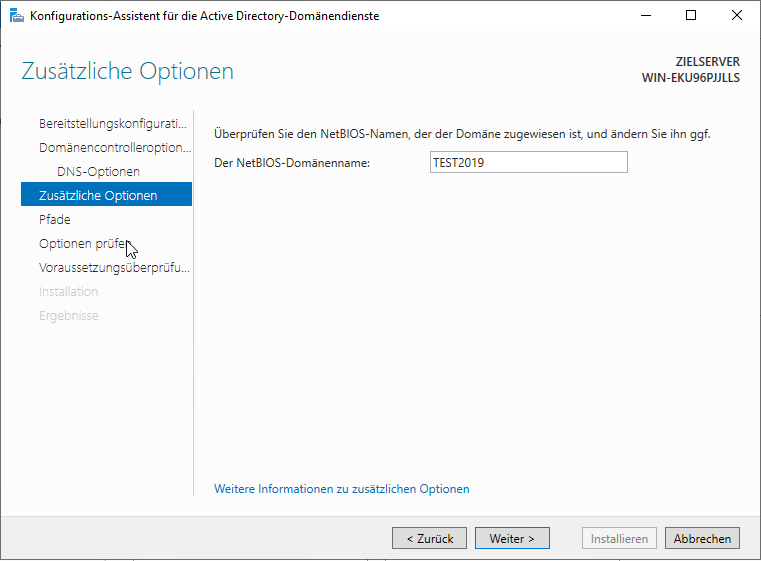761x561 pixels.
Task: Minimize the configuration wizard window
Action: (x=646, y=16)
